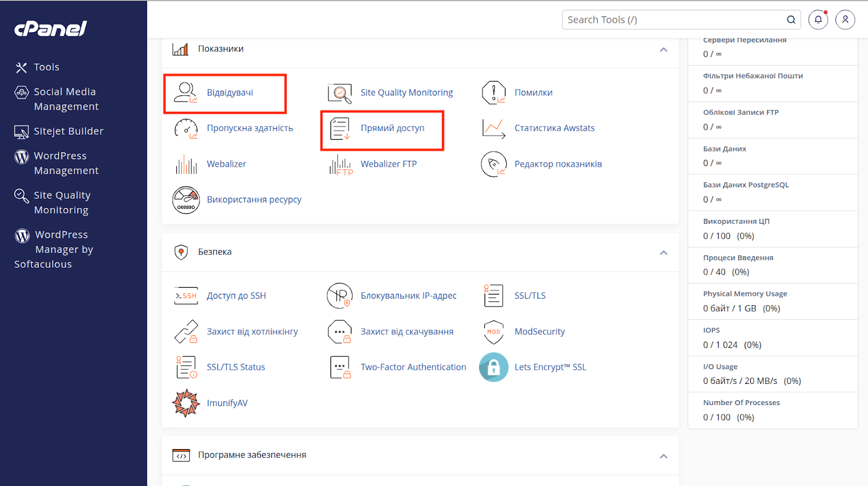Screen dimensions: 868x486
Task: Click the Webalizer FTP icon
Action: coord(341,165)
